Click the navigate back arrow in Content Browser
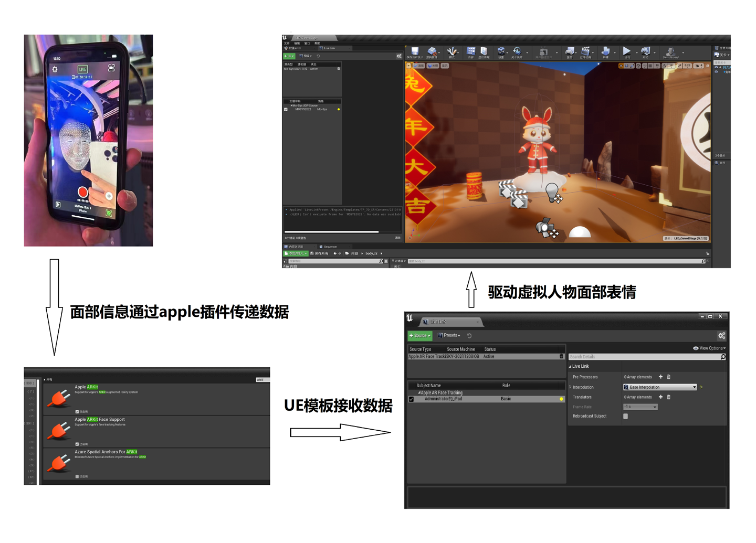The image size is (756, 543). click(x=335, y=253)
